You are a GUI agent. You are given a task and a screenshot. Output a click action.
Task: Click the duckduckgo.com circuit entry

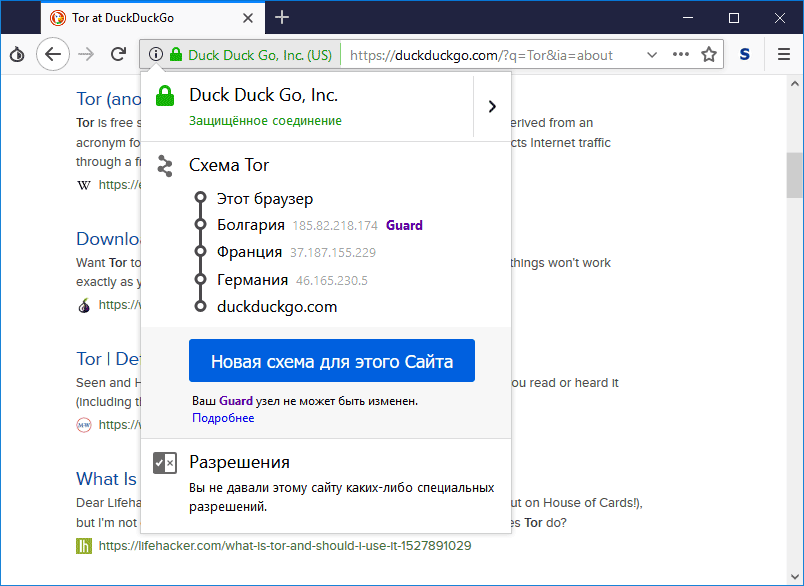coord(277,307)
